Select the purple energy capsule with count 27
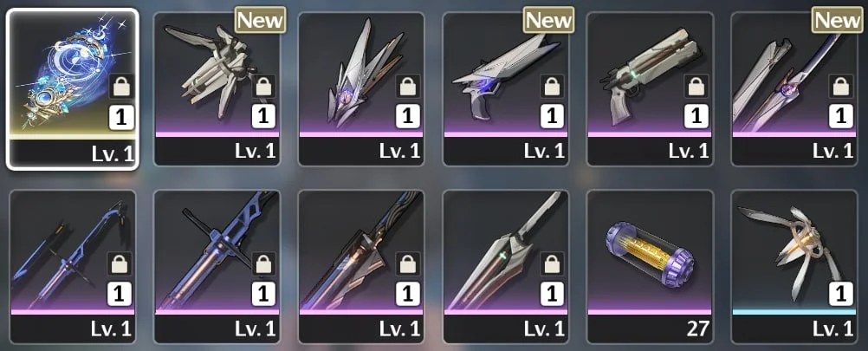 pyautogui.click(x=650, y=267)
